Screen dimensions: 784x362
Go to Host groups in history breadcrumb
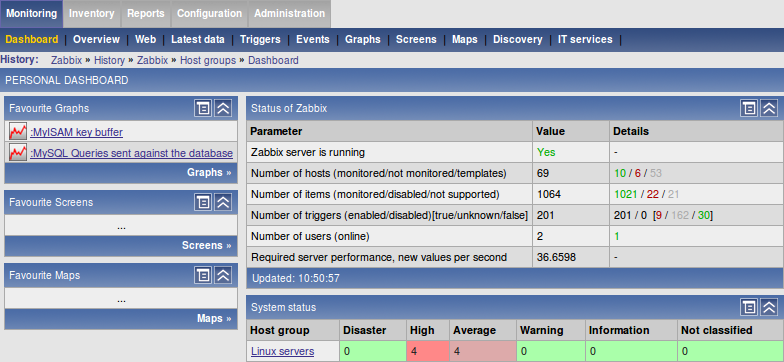208,60
